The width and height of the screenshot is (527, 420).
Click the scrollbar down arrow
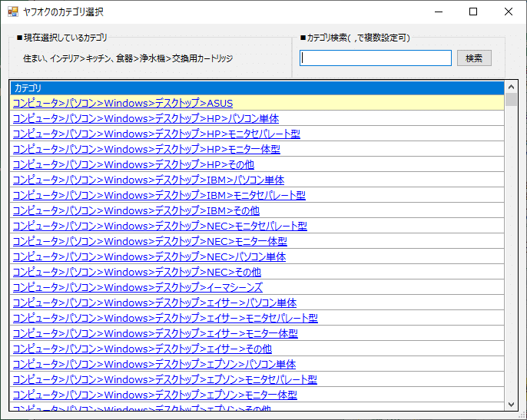(x=511, y=405)
